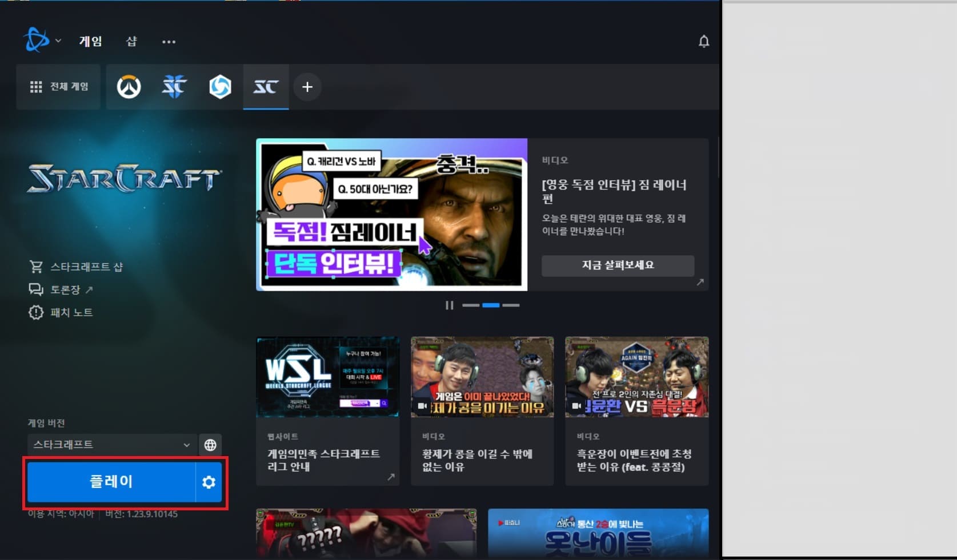957x560 pixels.
Task: Open the 흑운장이 이벤트전에 초청 받는 이유 title
Action: click(x=634, y=460)
